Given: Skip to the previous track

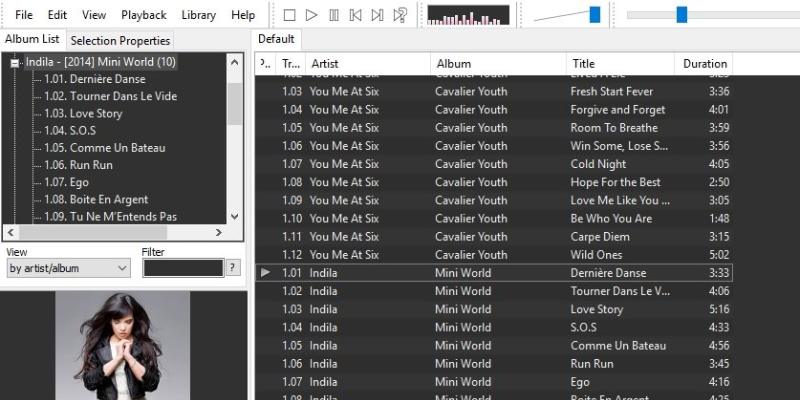Looking at the screenshot, I should click(x=356, y=15).
